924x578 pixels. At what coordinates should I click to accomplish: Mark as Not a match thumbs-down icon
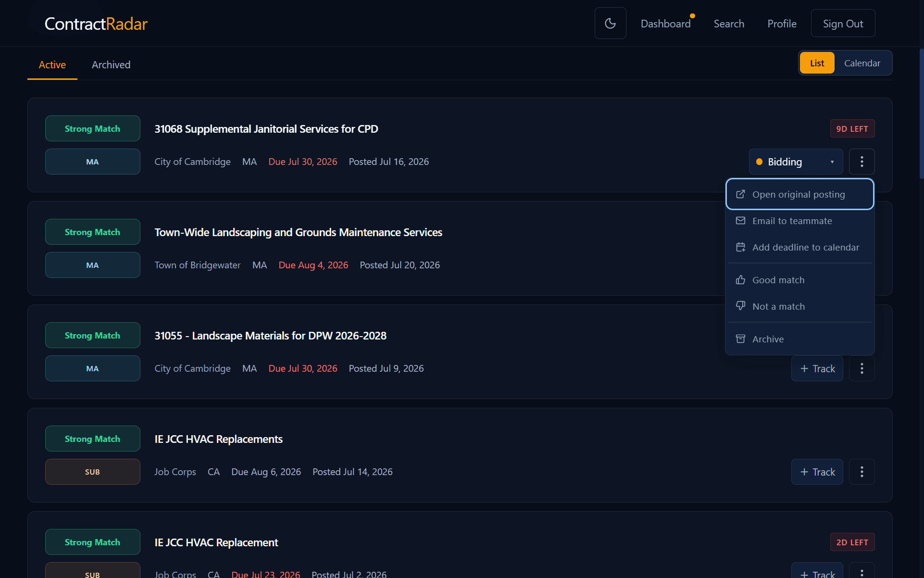[740, 306]
